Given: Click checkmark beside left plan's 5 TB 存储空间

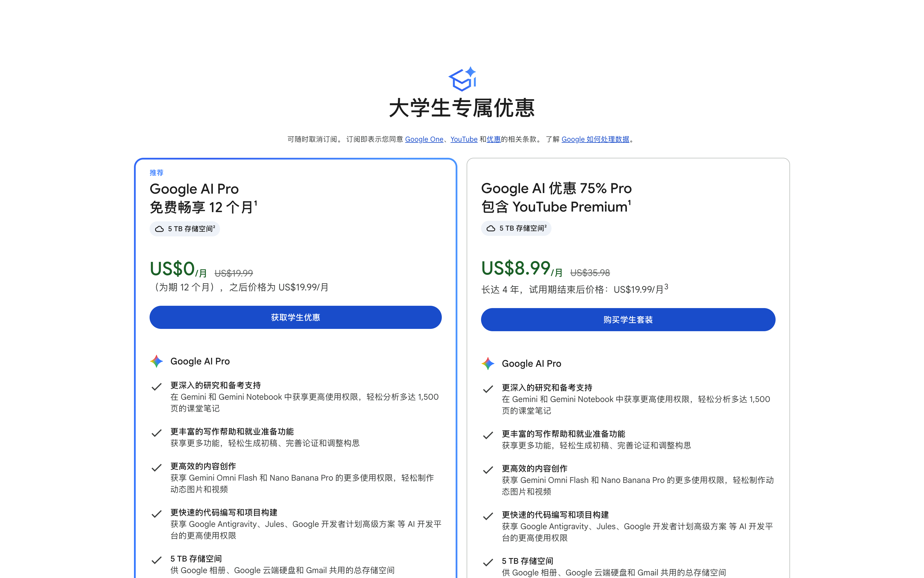Looking at the screenshot, I should pos(157,560).
